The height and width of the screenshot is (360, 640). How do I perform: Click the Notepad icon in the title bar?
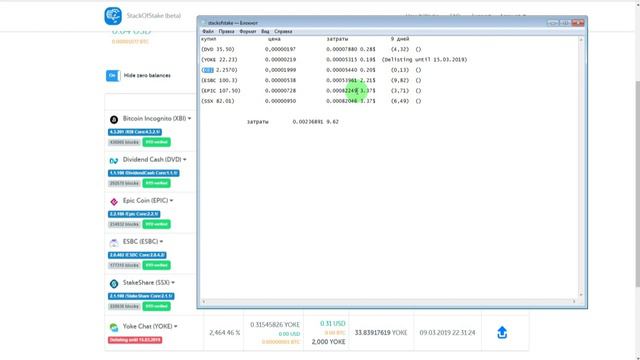coord(204,23)
